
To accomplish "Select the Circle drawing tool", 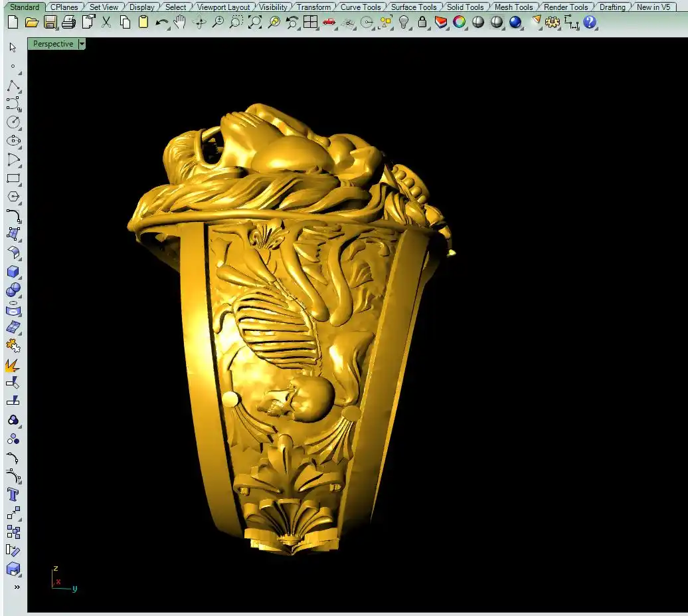I will point(13,122).
